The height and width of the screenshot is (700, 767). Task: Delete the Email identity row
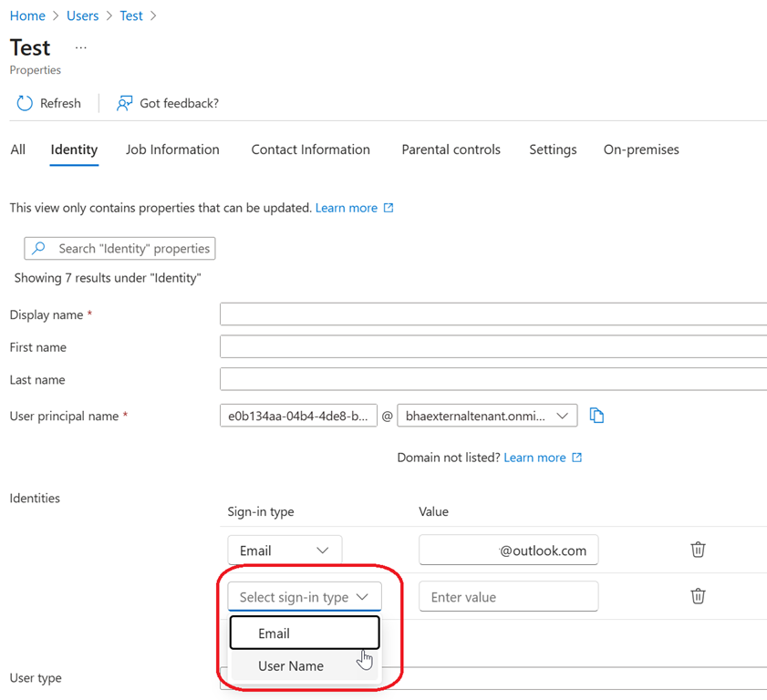point(698,550)
